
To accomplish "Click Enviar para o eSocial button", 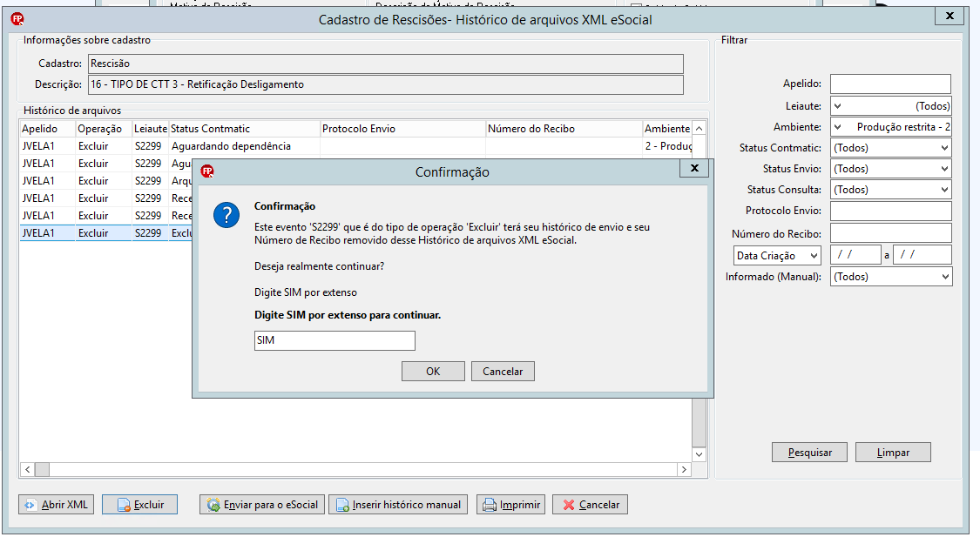I will [x=262, y=505].
